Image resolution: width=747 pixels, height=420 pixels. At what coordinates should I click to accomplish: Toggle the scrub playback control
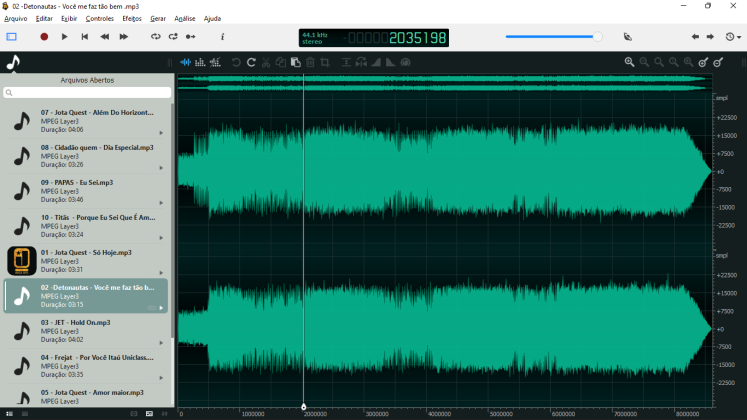point(191,37)
